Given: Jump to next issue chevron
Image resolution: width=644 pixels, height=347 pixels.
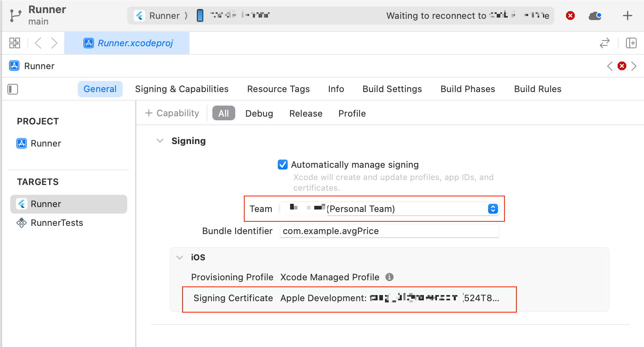Looking at the screenshot, I should [634, 66].
